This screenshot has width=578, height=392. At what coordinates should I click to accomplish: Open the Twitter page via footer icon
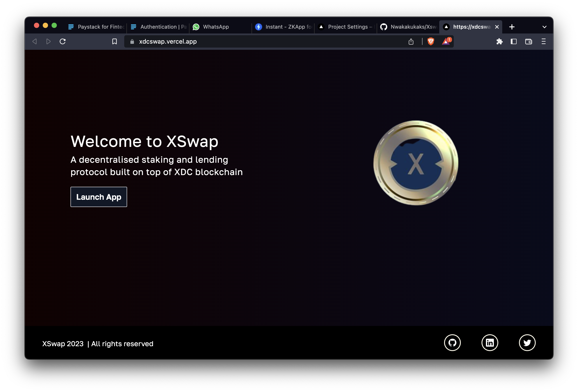527,343
